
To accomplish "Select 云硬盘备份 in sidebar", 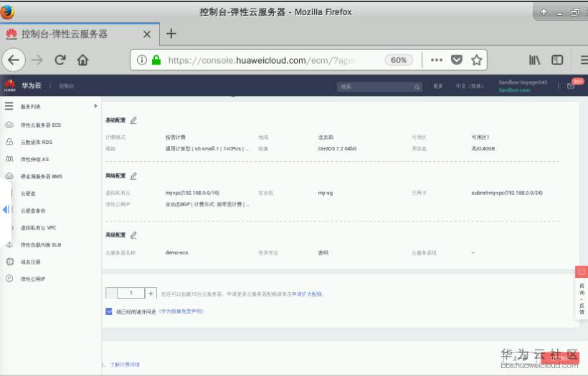I will coord(33,211).
